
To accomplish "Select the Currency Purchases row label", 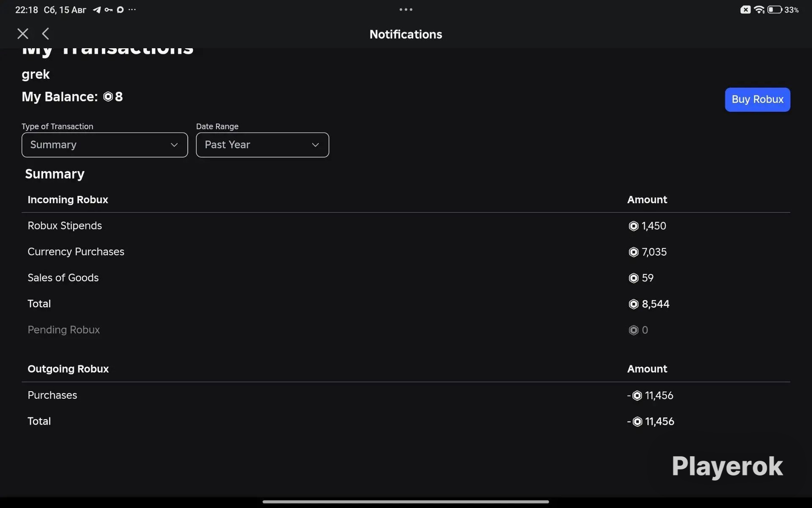I will click(x=76, y=251).
